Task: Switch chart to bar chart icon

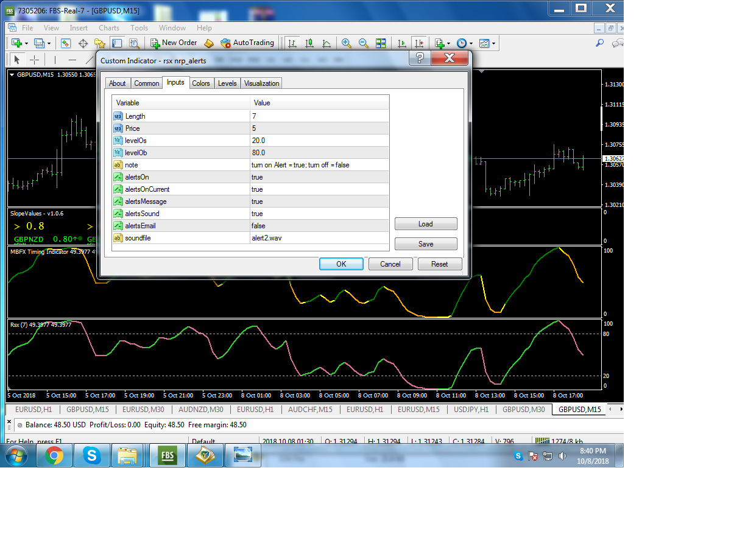Action: pyautogui.click(x=293, y=43)
